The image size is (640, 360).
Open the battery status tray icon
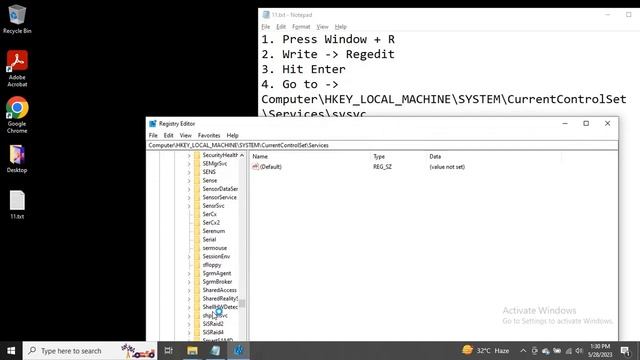[x=557, y=351]
